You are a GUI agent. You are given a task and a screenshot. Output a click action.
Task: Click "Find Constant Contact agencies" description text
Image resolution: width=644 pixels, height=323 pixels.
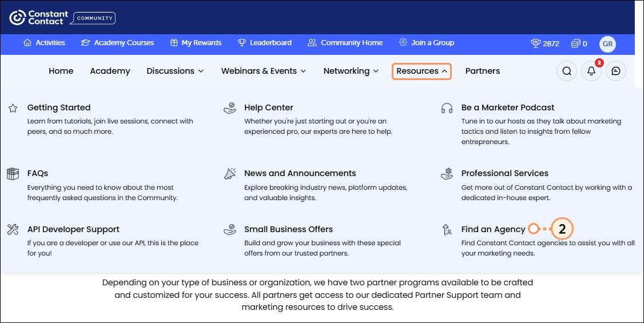click(x=548, y=248)
